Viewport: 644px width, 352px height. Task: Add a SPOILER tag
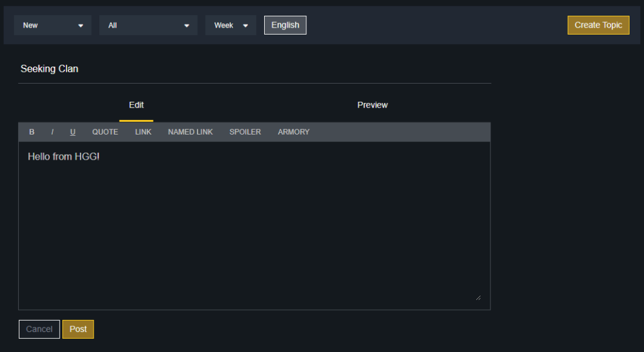click(x=245, y=132)
